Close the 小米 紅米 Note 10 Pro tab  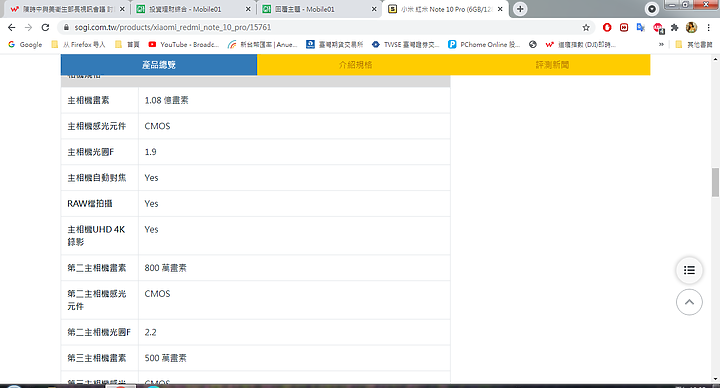tap(500, 9)
